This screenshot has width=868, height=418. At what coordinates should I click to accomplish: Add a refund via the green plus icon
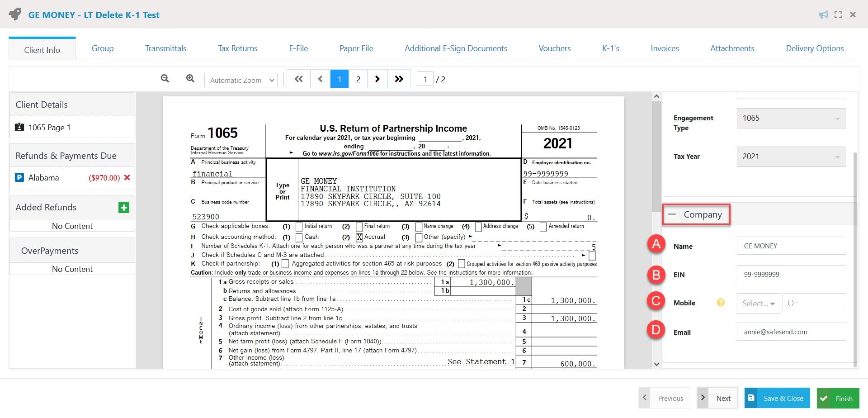[x=123, y=208]
